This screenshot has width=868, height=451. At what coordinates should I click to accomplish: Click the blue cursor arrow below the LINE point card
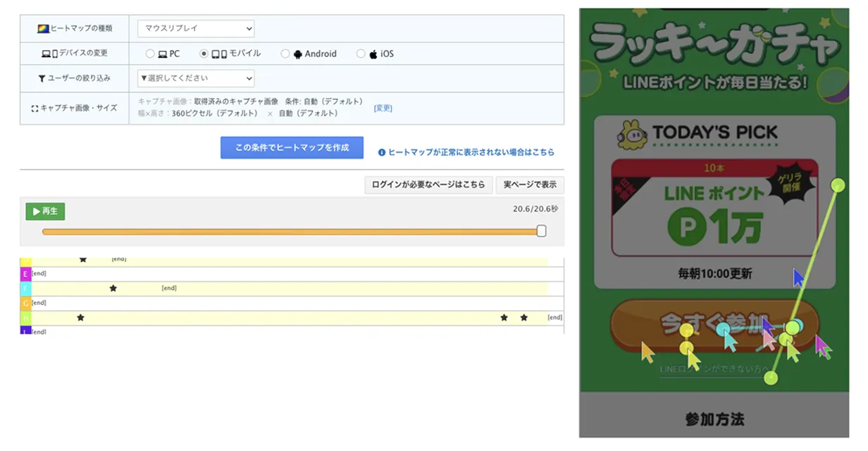point(798,277)
